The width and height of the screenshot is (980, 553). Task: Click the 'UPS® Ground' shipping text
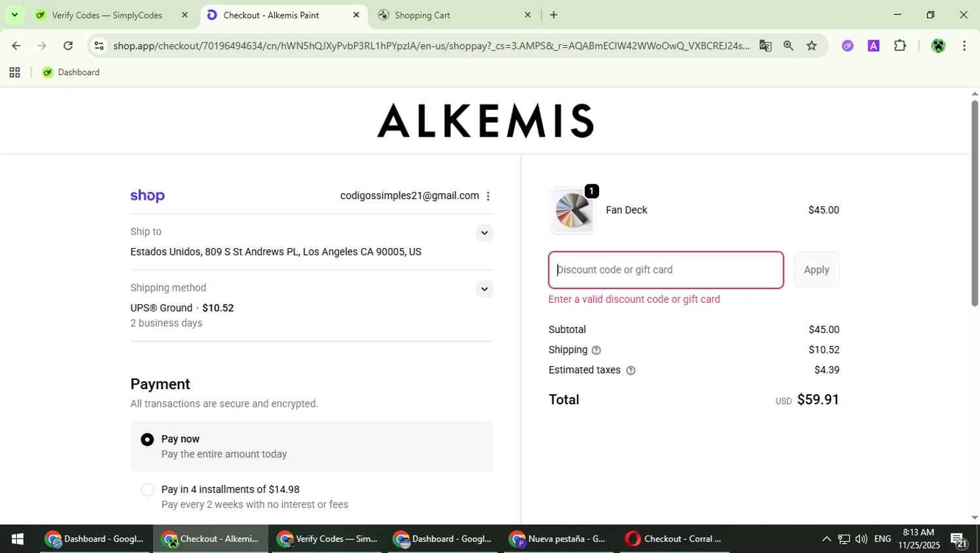click(161, 308)
